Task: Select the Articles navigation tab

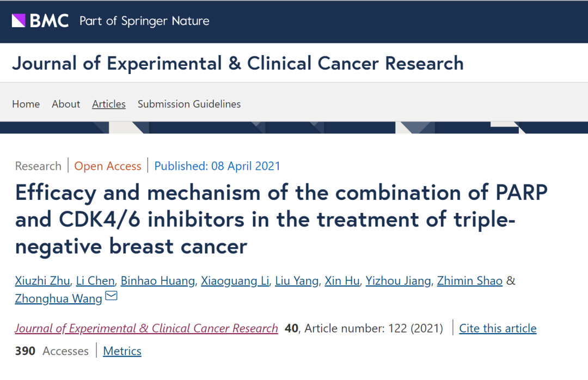Action: pos(109,104)
